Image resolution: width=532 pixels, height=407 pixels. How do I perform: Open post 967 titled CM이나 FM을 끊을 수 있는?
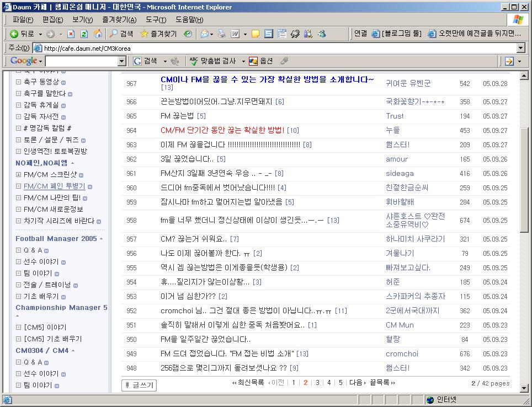pos(267,79)
